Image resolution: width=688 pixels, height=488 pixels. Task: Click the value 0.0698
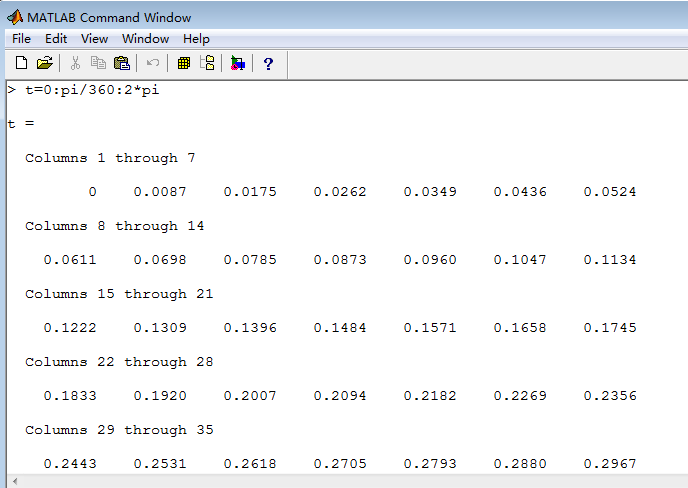click(160, 260)
